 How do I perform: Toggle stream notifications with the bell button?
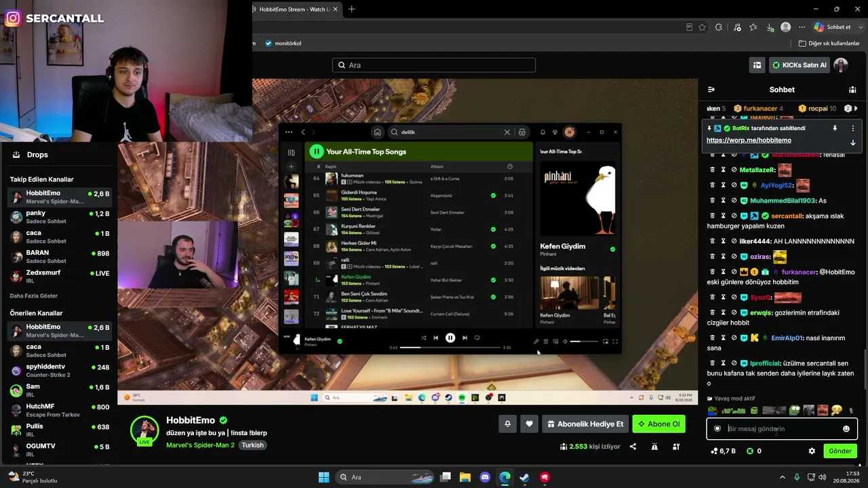[x=507, y=424]
